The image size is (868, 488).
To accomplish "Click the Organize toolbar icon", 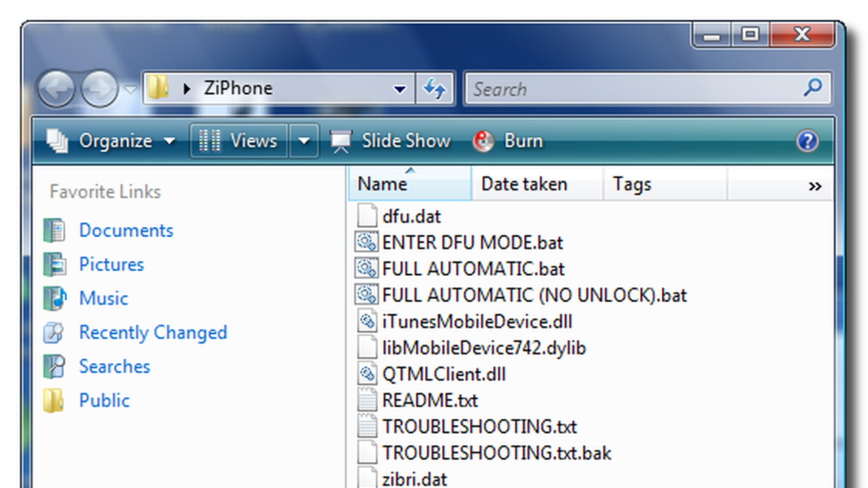I will click(58, 141).
